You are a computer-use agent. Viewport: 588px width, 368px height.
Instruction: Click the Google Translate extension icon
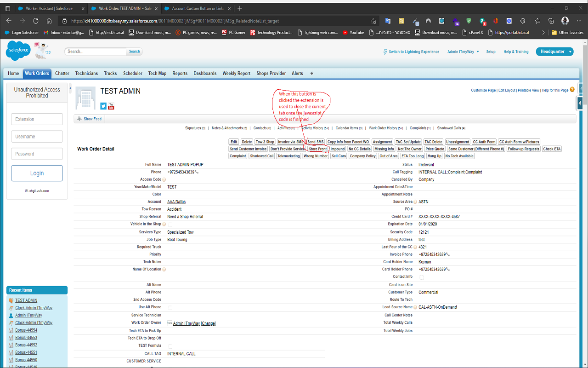pyautogui.click(x=388, y=21)
